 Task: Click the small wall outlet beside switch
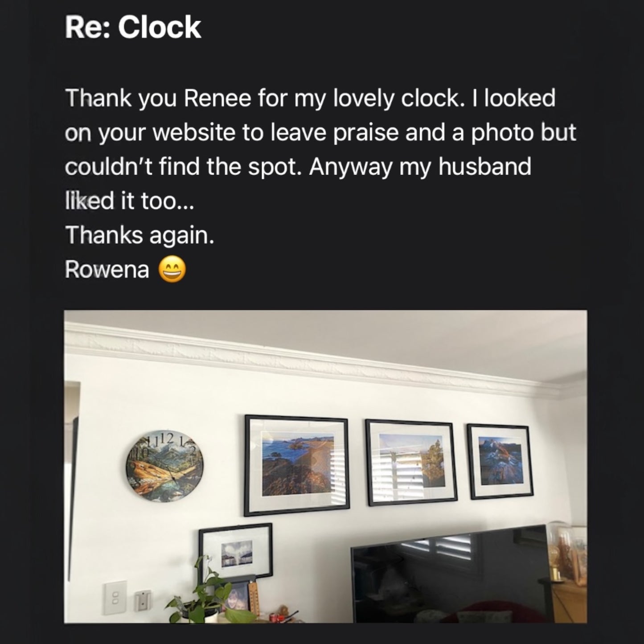144,600
